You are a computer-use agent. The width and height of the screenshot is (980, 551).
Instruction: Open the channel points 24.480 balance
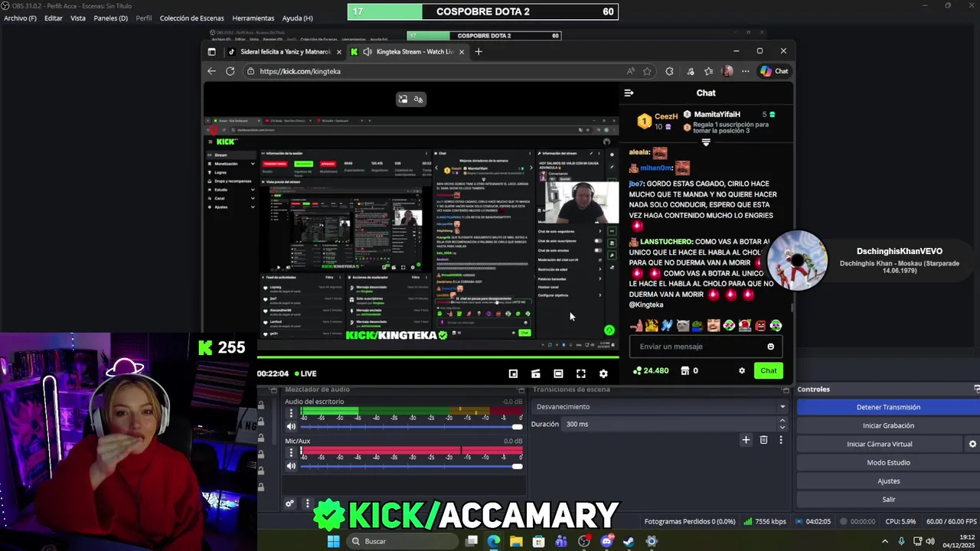coord(651,370)
